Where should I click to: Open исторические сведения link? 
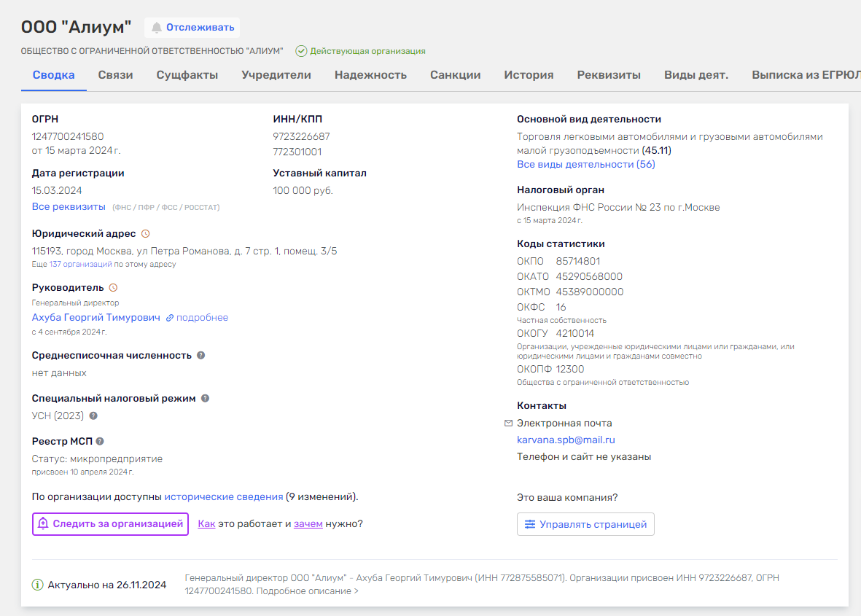tap(224, 497)
